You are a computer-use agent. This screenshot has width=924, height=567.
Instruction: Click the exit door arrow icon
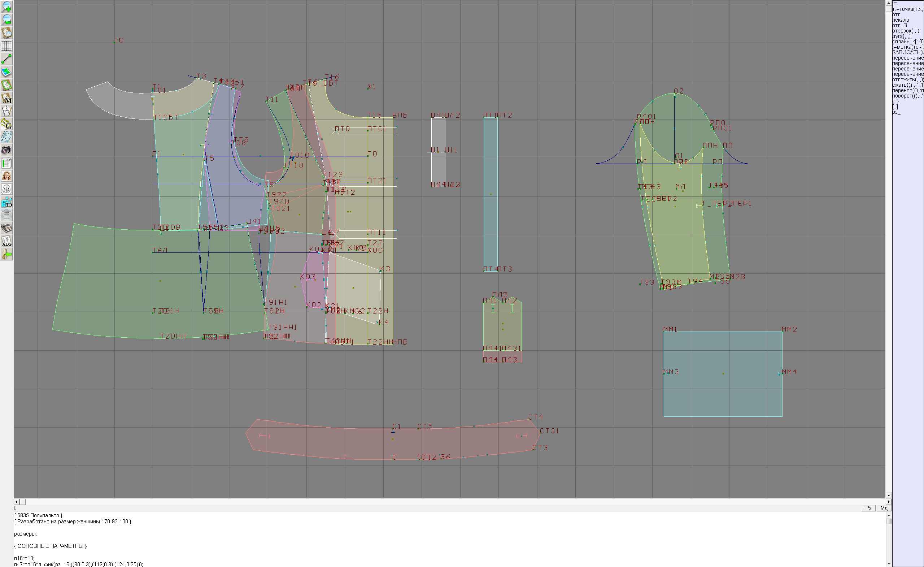click(x=6, y=254)
